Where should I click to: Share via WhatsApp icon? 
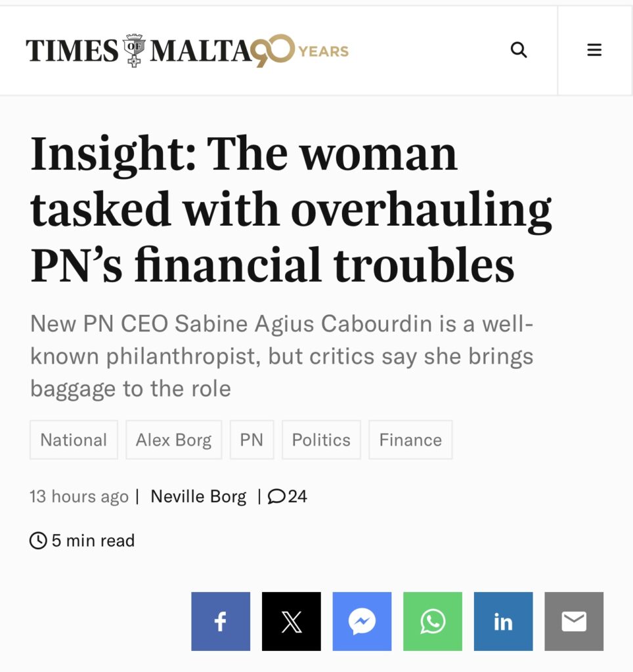433,621
